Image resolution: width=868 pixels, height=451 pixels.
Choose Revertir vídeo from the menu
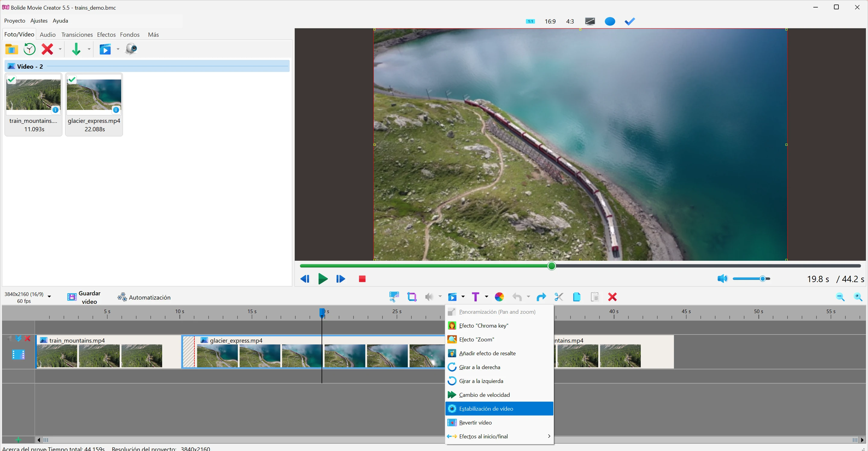499,423
